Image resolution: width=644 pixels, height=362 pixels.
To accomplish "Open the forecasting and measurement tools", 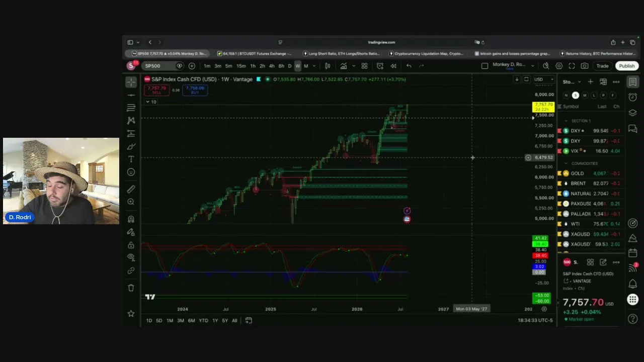I will tap(131, 133).
